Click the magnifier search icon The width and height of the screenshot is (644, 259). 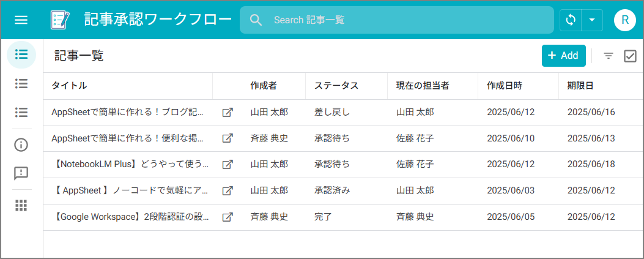(256, 20)
